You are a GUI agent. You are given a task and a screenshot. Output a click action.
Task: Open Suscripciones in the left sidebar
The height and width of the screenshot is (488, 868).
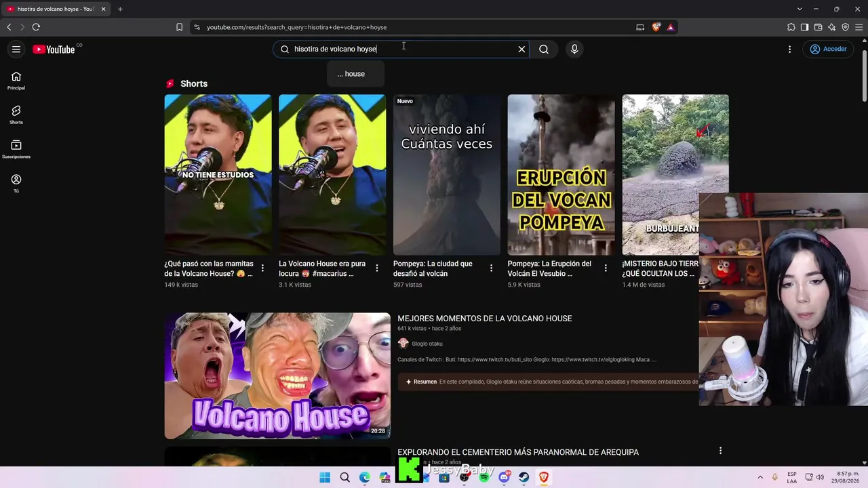click(x=16, y=149)
